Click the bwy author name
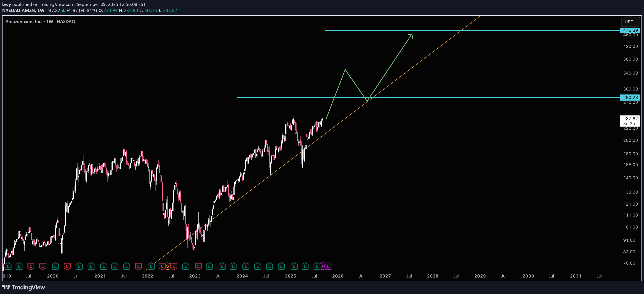Viewport: 644px width, 294px height. [x=6, y=4]
